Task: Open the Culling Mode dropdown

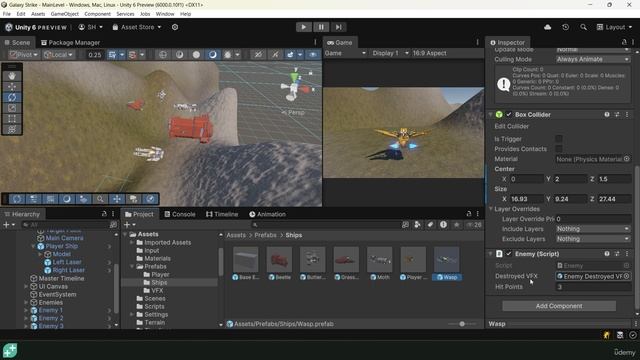Action: point(593,59)
